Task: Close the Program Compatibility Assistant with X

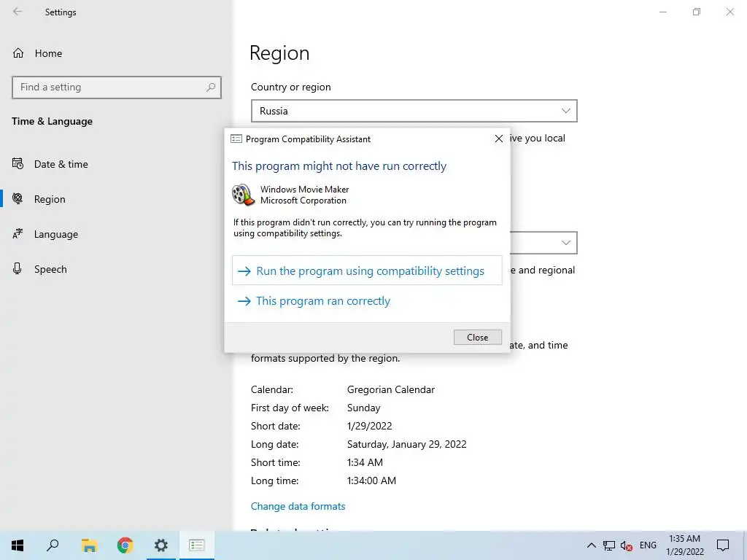Action: pos(499,139)
